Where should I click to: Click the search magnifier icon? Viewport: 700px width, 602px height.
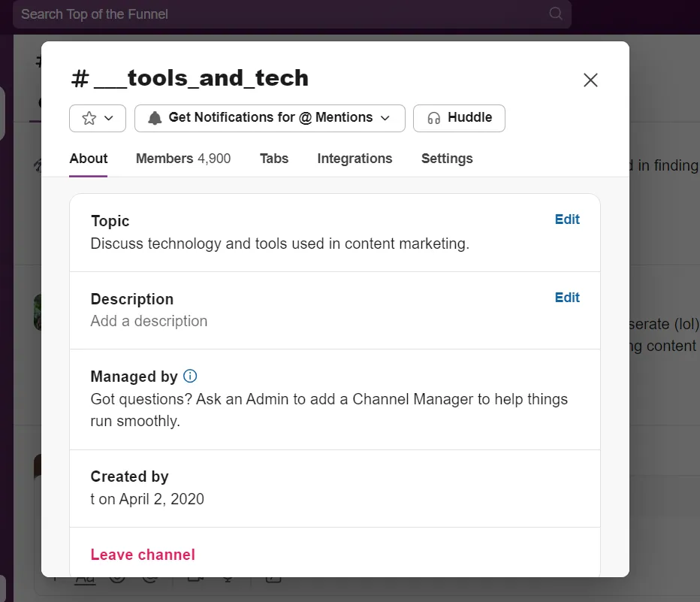click(x=555, y=14)
